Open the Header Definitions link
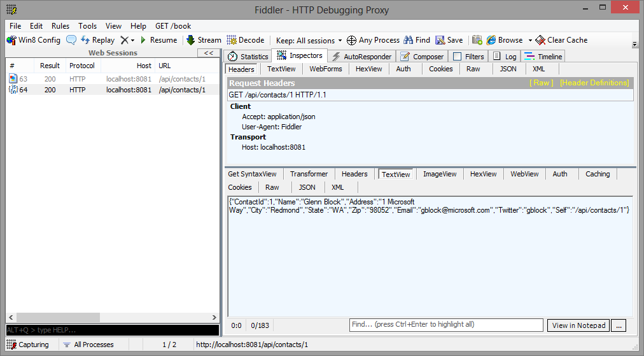This screenshot has height=356, width=644. click(x=594, y=83)
